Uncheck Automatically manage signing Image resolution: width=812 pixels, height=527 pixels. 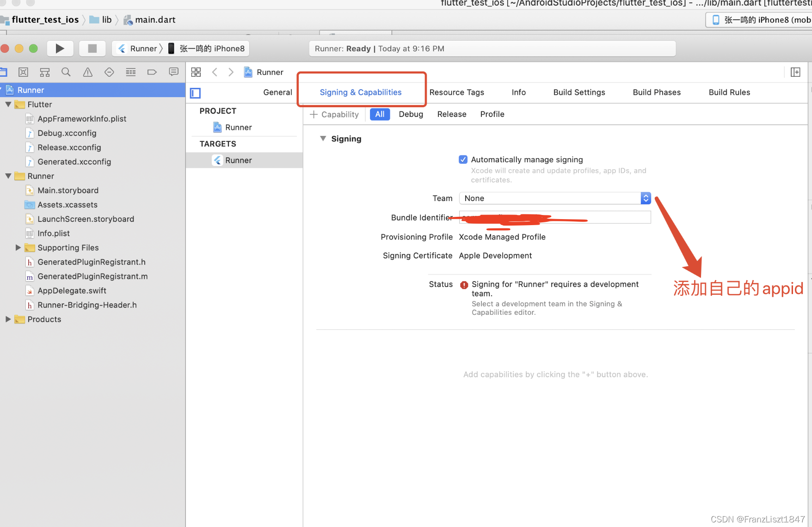pyautogui.click(x=463, y=159)
